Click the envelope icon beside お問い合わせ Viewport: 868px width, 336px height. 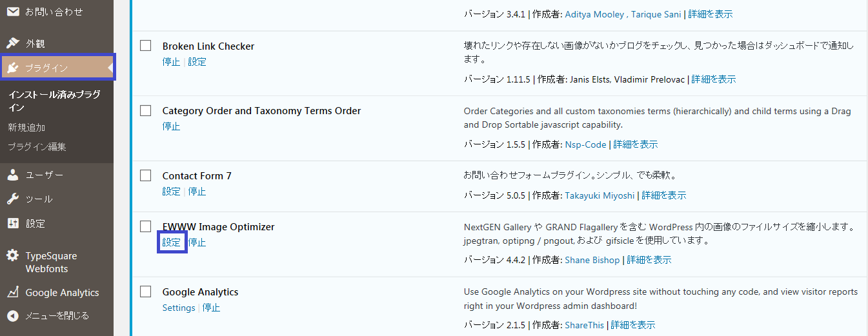click(x=12, y=12)
